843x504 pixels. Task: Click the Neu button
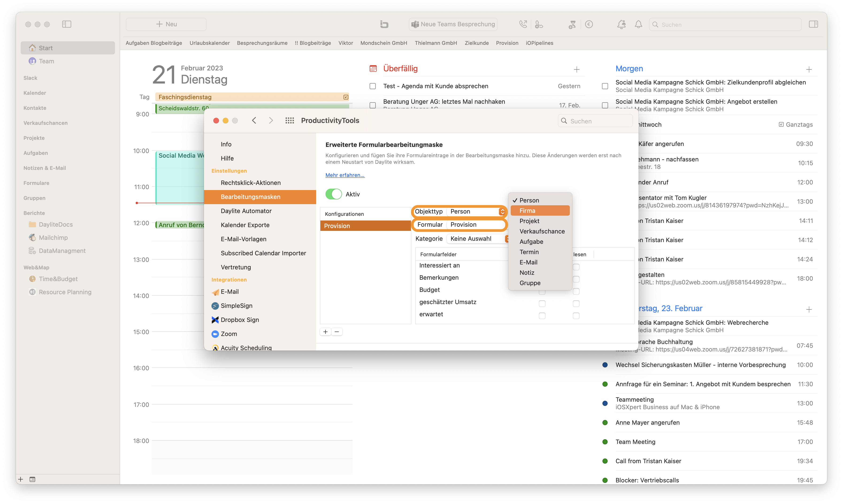pyautogui.click(x=166, y=24)
